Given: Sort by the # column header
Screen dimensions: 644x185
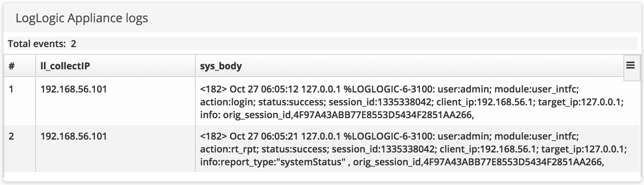Looking at the screenshot, I should [12, 66].
